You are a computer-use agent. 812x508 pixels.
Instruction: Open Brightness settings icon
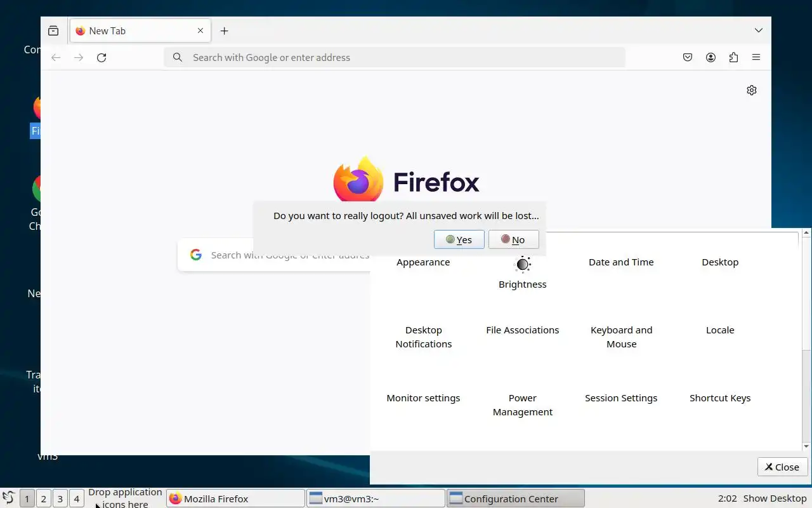(x=523, y=264)
